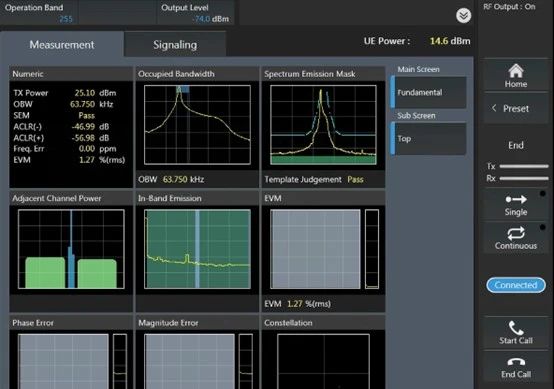Open the Magnitude Error graph panel
The width and height of the screenshot is (554, 389).
pos(189,361)
